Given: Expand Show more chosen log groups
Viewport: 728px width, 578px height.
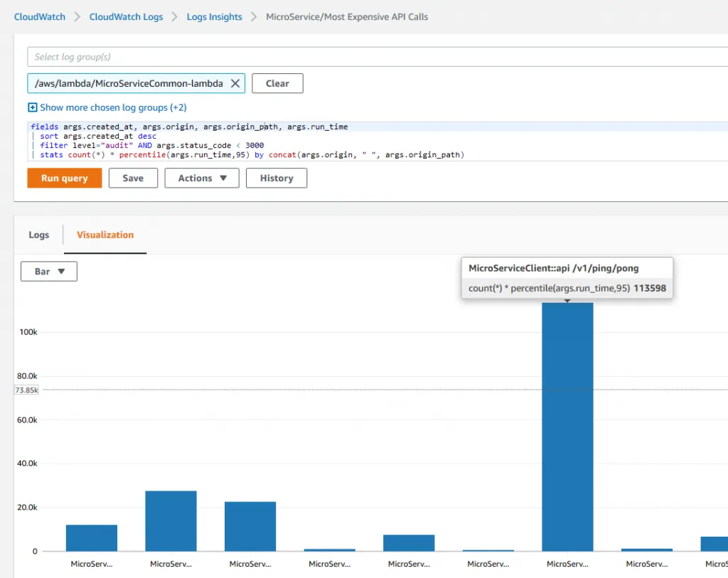Looking at the screenshot, I should 112,107.
